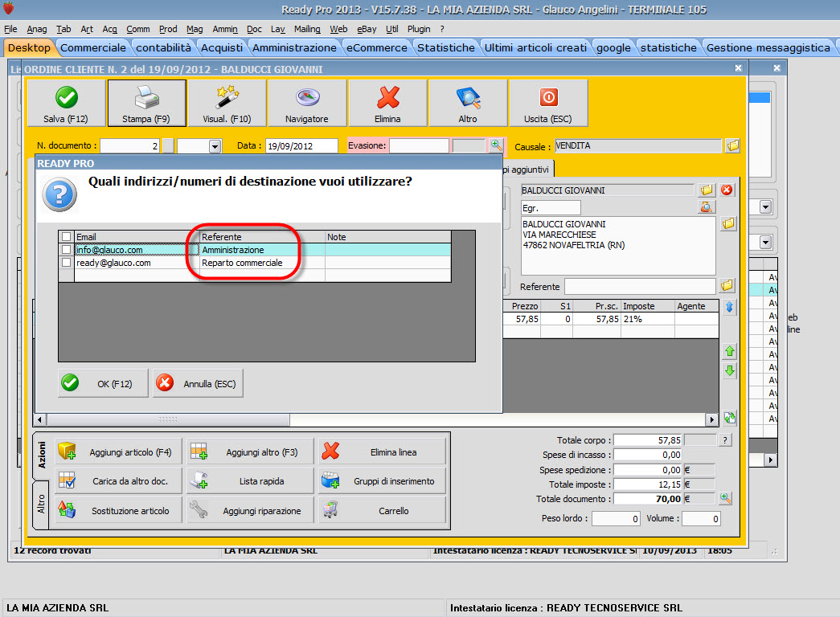Delete the order with Elimina
The image size is (840, 617).
pyautogui.click(x=387, y=104)
